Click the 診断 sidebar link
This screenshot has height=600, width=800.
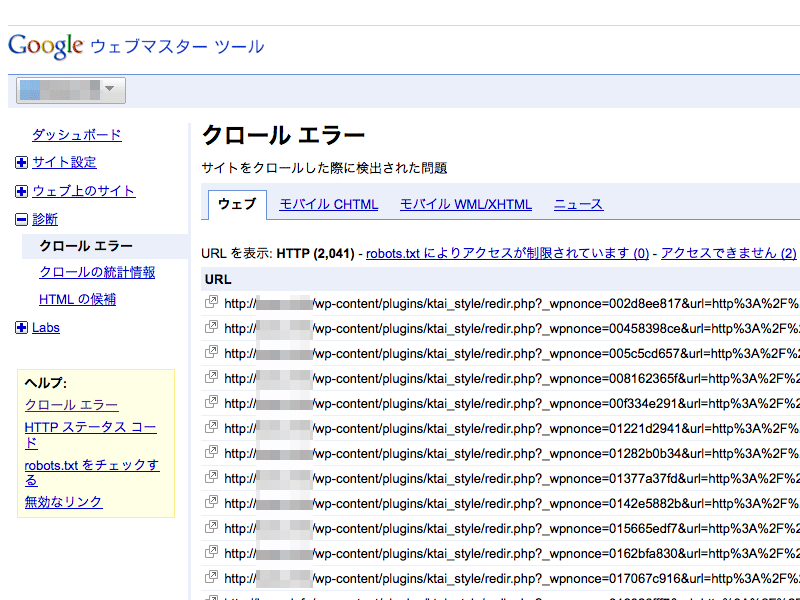point(45,219)
